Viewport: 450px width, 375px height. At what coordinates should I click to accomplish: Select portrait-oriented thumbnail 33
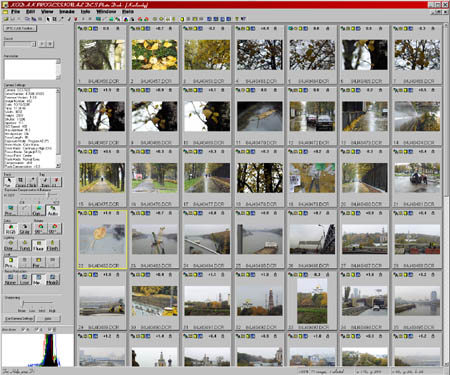pos(312,301)
